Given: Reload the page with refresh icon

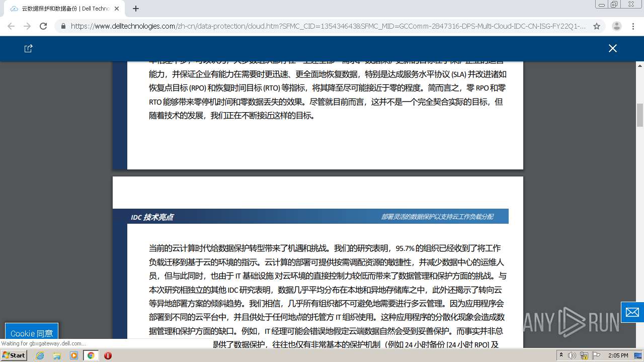Looking at the screenshot, I should point(43,26).
